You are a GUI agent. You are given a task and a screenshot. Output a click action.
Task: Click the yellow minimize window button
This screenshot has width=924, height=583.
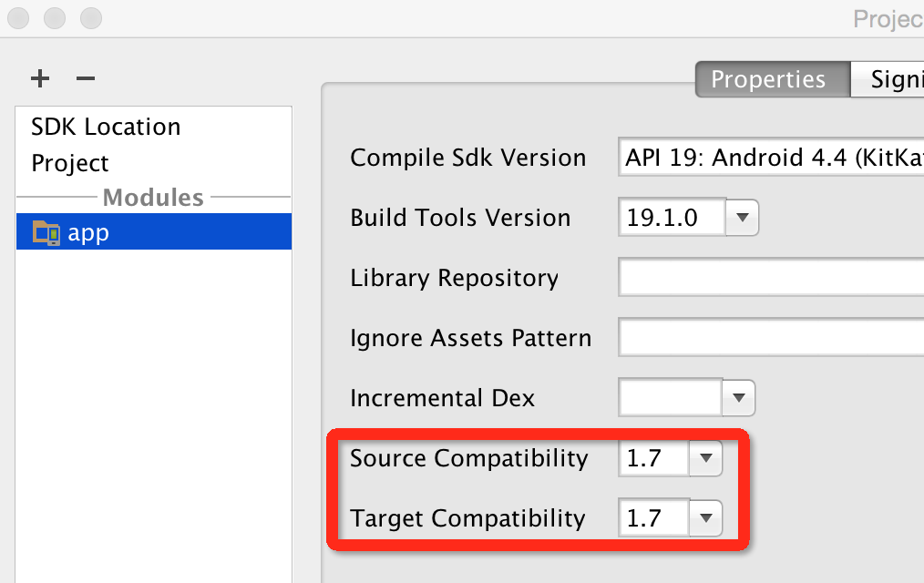point(55,17)
